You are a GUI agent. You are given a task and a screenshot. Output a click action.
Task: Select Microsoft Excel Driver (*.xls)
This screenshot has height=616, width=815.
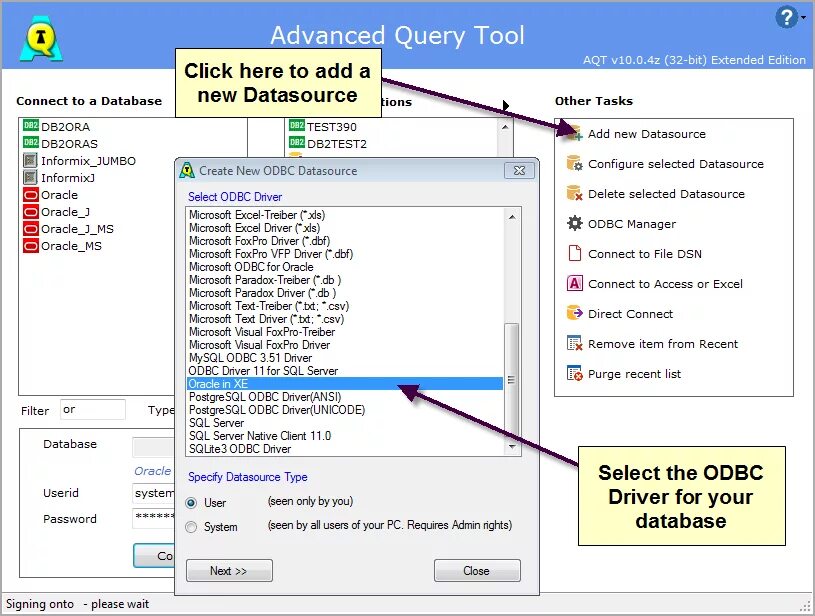coord(345,228)
